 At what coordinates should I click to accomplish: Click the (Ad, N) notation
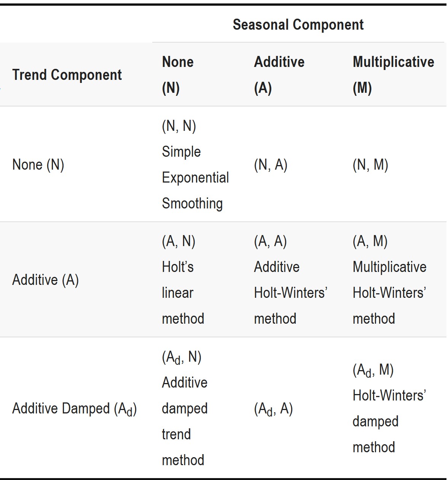(181, 357)
